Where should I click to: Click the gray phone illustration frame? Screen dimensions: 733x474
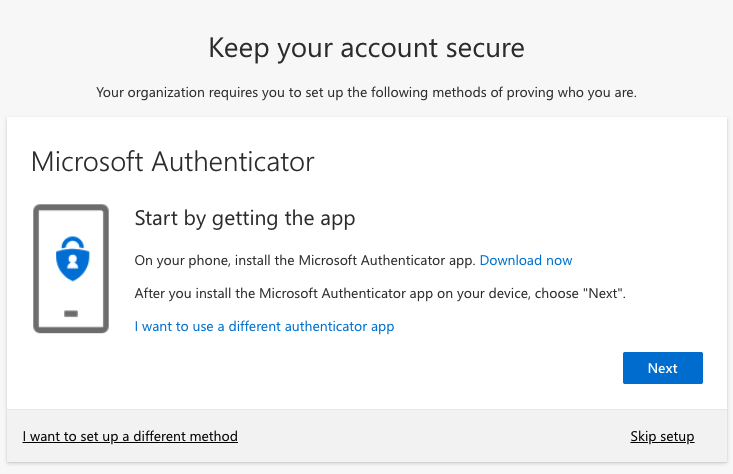[37, 268]
